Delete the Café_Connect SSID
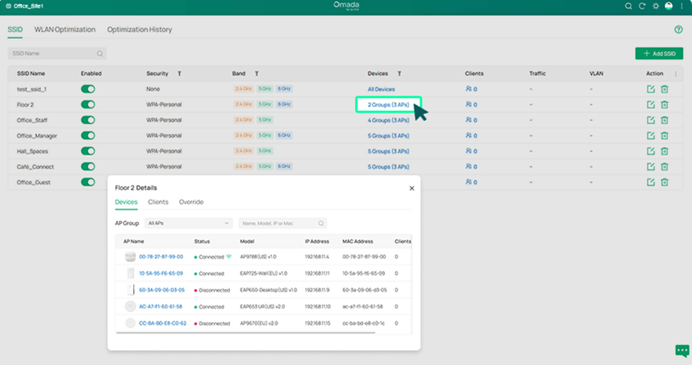The image size is (692, 365). point(664,166)
